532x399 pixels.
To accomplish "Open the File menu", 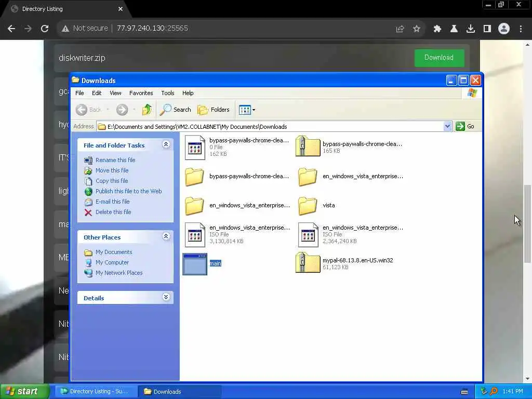I will point(79,93).
